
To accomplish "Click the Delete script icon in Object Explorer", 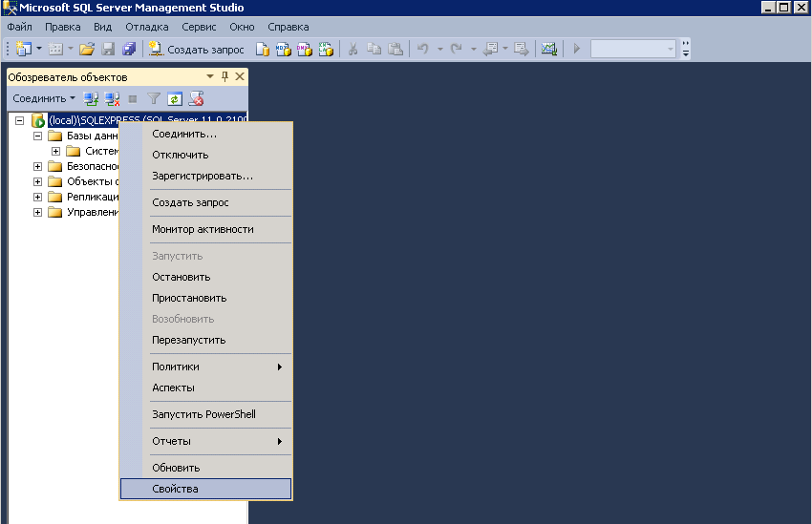I will click(196, 98).
